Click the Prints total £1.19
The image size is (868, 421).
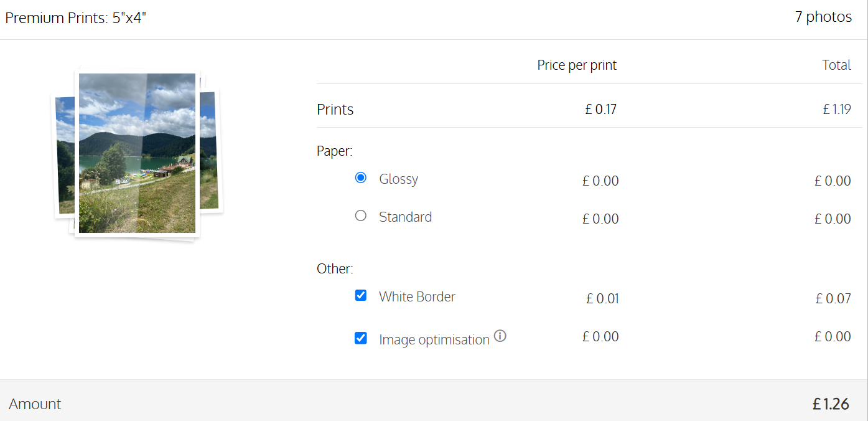coord(837,110)
